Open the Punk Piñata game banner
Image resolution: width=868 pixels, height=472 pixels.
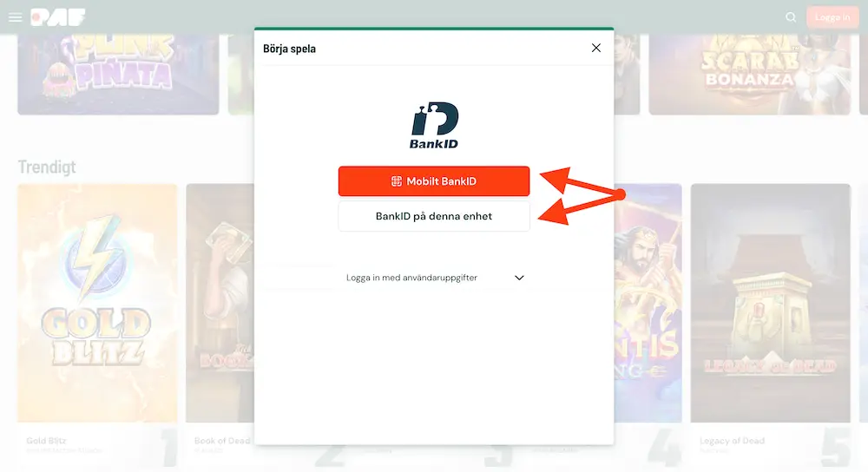118,74
